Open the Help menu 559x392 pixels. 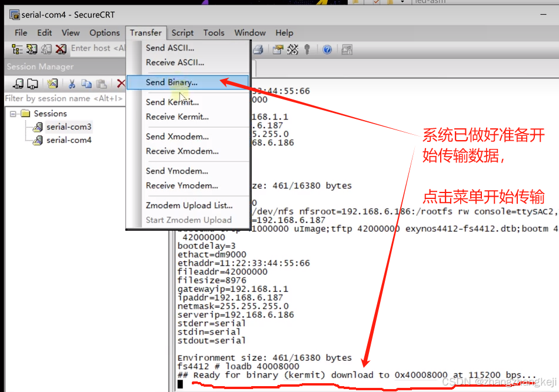tap(284, 33)
